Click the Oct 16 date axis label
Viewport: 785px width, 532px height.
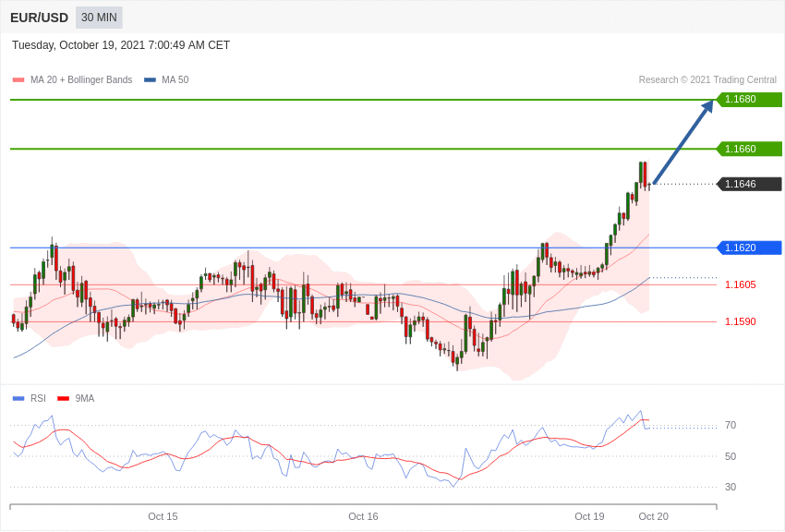click(363, 516)
